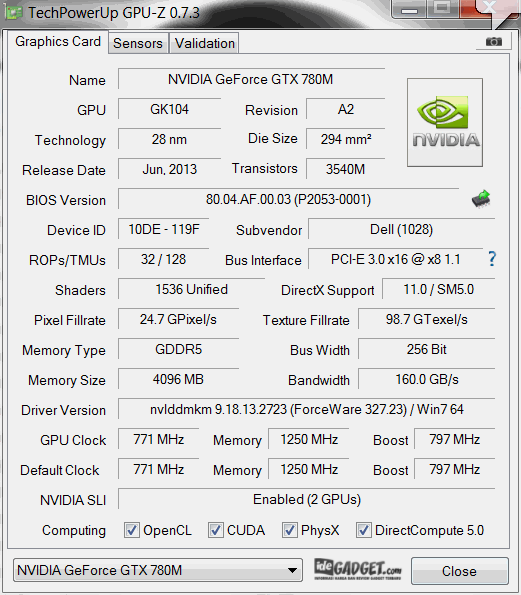Click the NVIDIA SLI label
This screenshot has width=521, height=595.
(73, 500)
